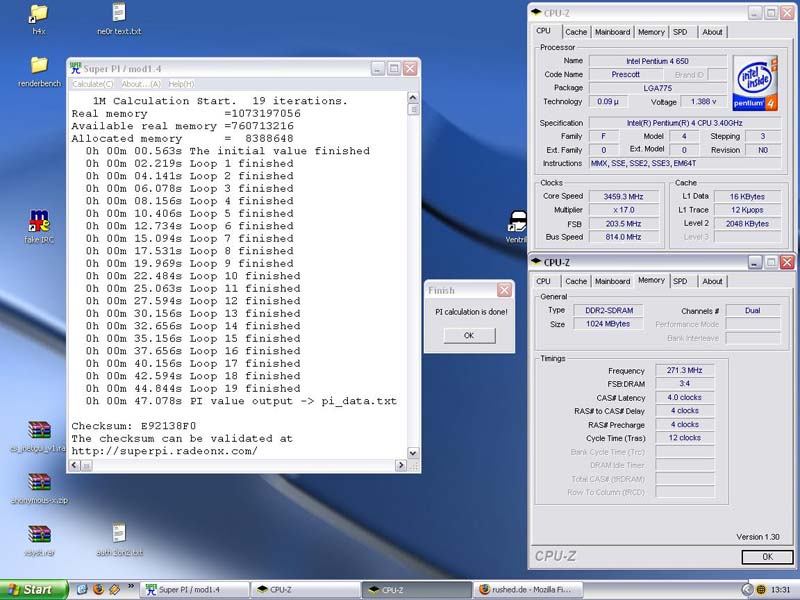The height and width of the screenshot is (600, 800).
Task: Open Help(H) menu in Super PI
Action: tap(181, 84)
